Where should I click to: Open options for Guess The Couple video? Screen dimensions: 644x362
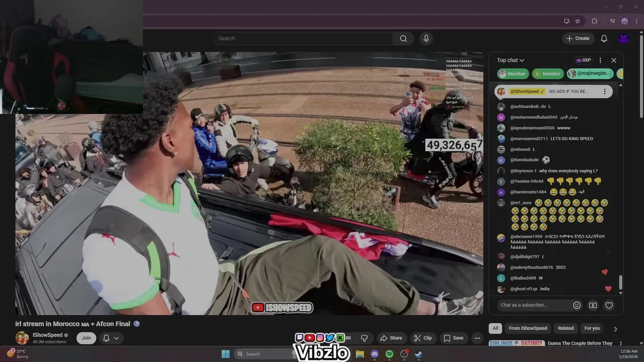point(620,344)
